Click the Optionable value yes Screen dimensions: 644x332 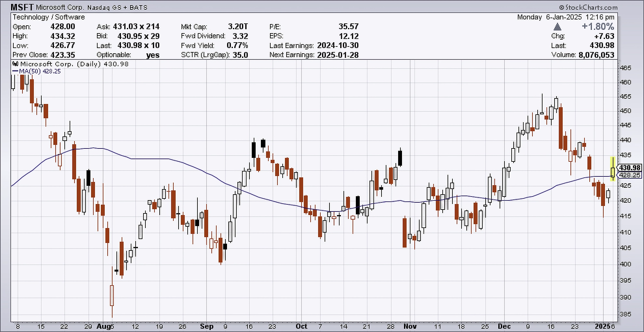pos(153,55)
